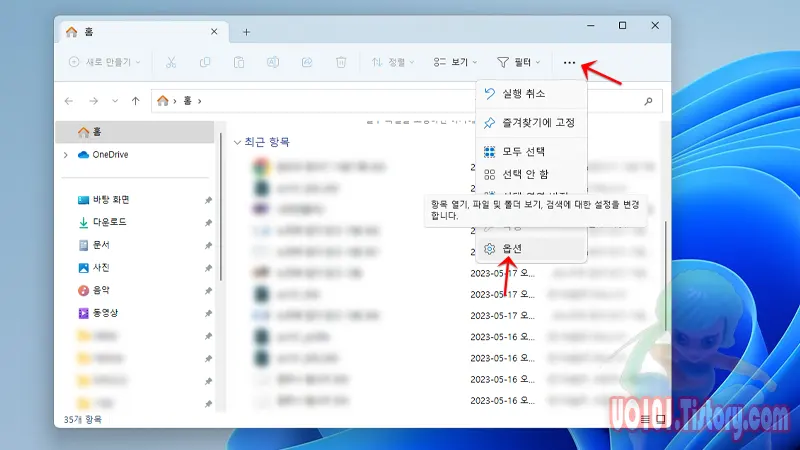The image size is (800, 450).
Task: Click the Rename icon in toolbar
Action: click(x=273, y=62)
